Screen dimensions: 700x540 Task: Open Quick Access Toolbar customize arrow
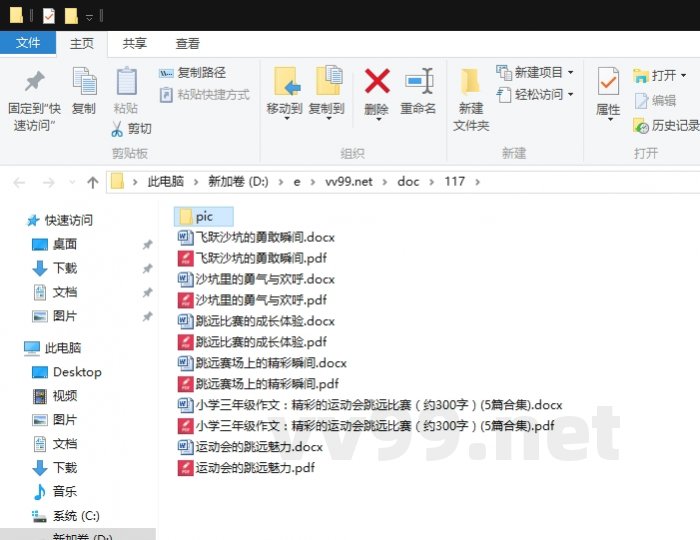89,17
